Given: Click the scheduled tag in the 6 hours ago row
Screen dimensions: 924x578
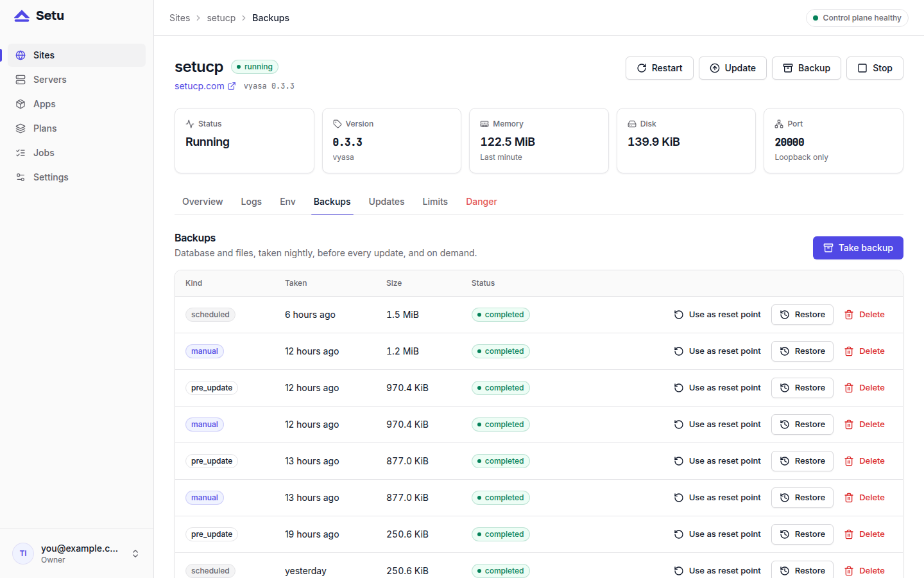Looking at the screenshot, I should 210,315.
